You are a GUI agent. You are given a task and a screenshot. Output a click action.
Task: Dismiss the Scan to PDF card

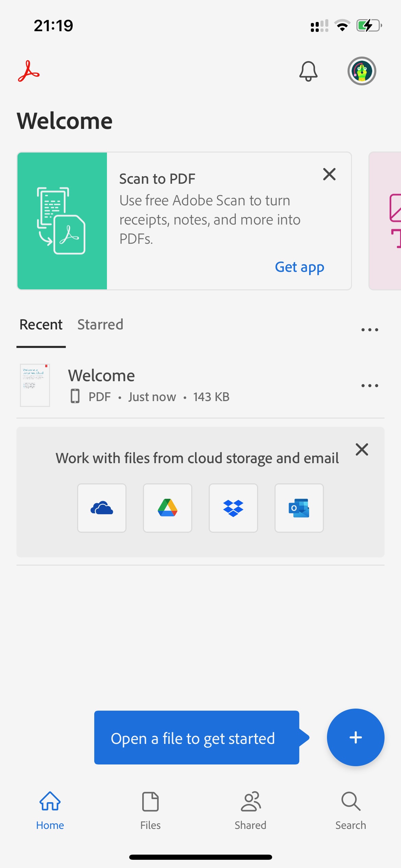[329, 174]
